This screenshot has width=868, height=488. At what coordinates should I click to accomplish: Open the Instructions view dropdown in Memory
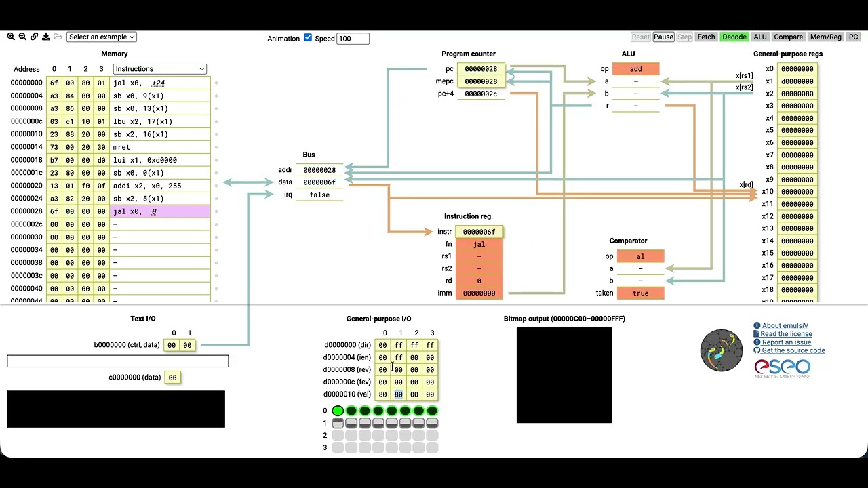(x=160, y=69)
